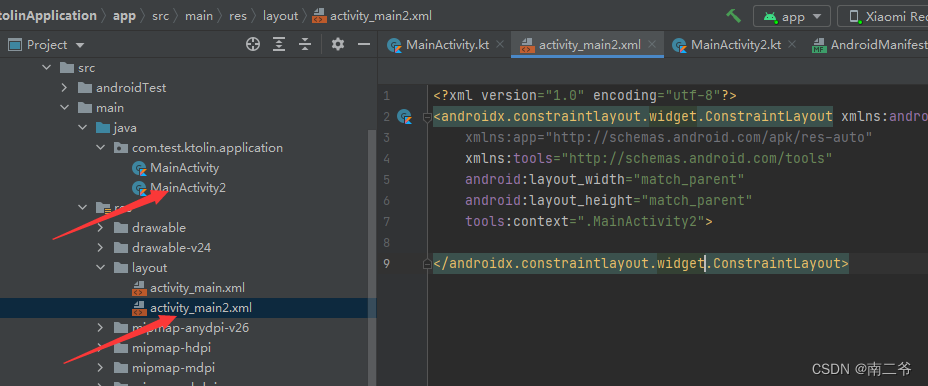This screenshot has width=928, height=386.
Task: Expand the mipmap-anydpi-v26 folder
Action: point(100,327)
